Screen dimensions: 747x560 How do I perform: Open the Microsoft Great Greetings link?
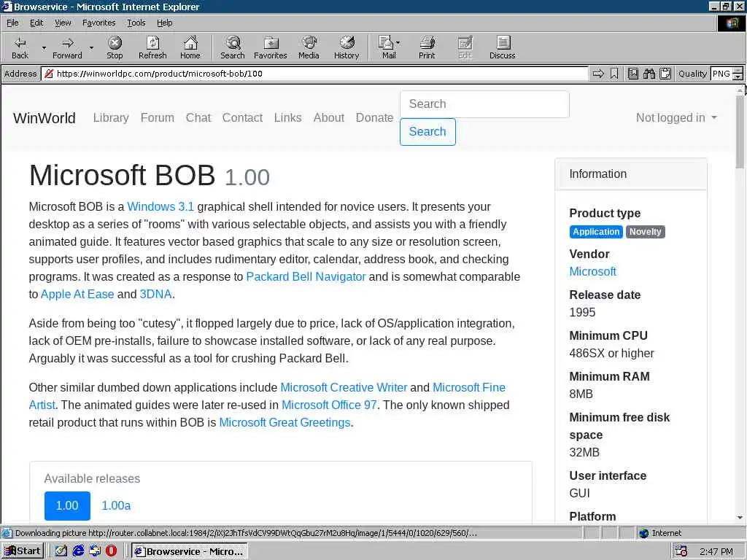(285, 423)
